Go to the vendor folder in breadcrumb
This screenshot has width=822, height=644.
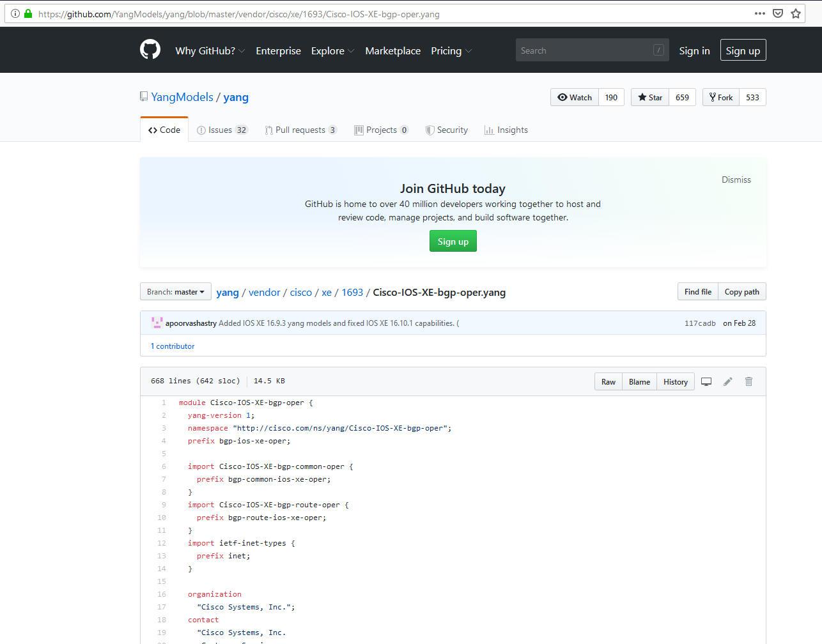[x=265, y=292]
